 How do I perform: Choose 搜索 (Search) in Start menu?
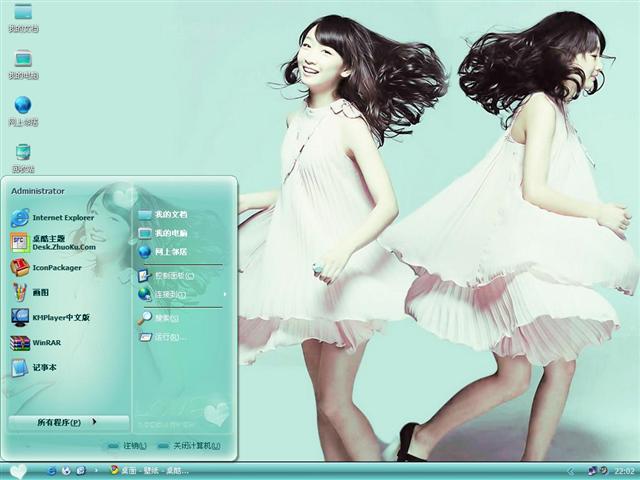pyautogui.click(x=165, y=318)
